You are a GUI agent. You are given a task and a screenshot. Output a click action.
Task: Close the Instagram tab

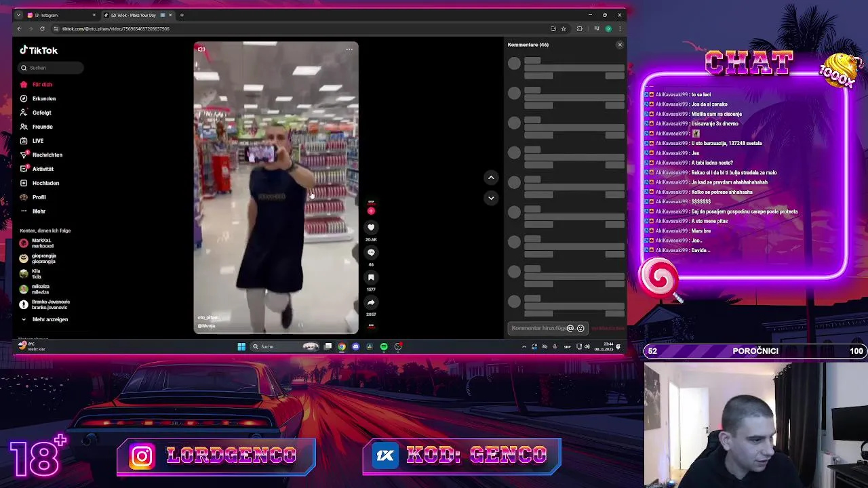[x=94, y=15]
